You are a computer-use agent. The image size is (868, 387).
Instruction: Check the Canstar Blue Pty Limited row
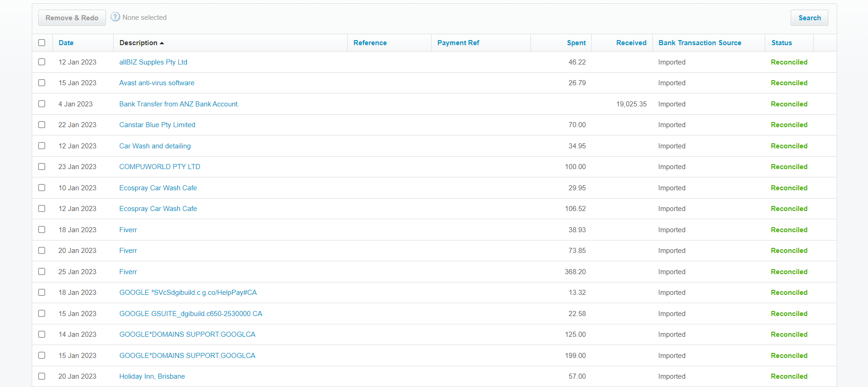[x=42, y=125]
